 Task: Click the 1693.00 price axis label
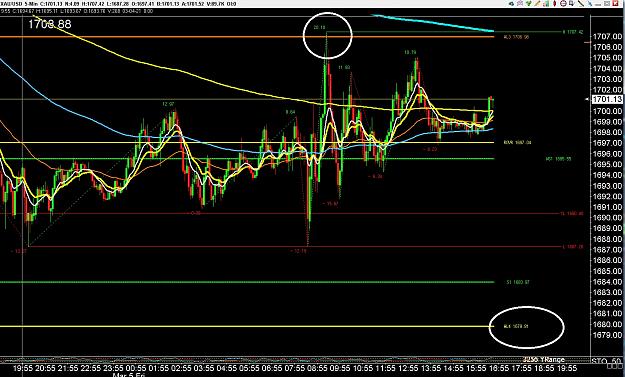coord(607,186)
